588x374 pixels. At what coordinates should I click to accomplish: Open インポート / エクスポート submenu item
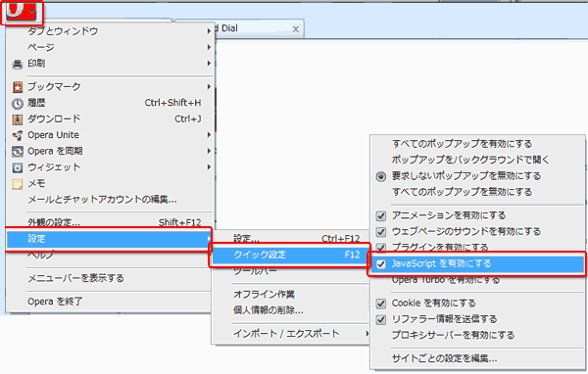pyautogui.click(x=291, y=334)
